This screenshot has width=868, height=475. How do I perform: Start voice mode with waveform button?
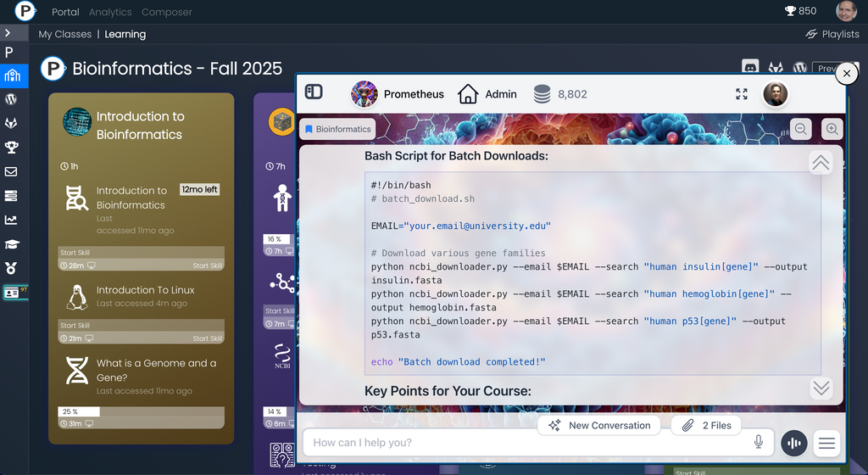793,443
